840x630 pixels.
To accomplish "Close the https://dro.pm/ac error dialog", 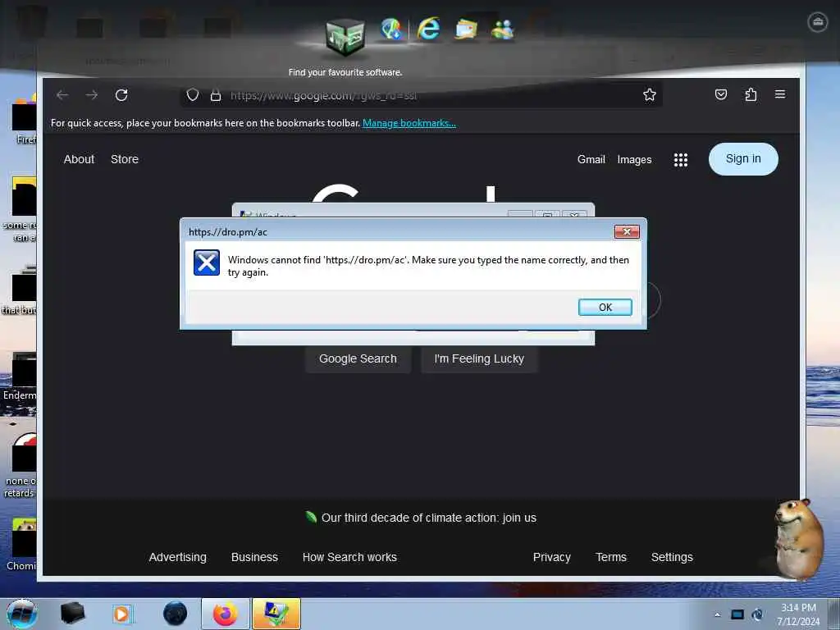I will click(x=627, y=231).
